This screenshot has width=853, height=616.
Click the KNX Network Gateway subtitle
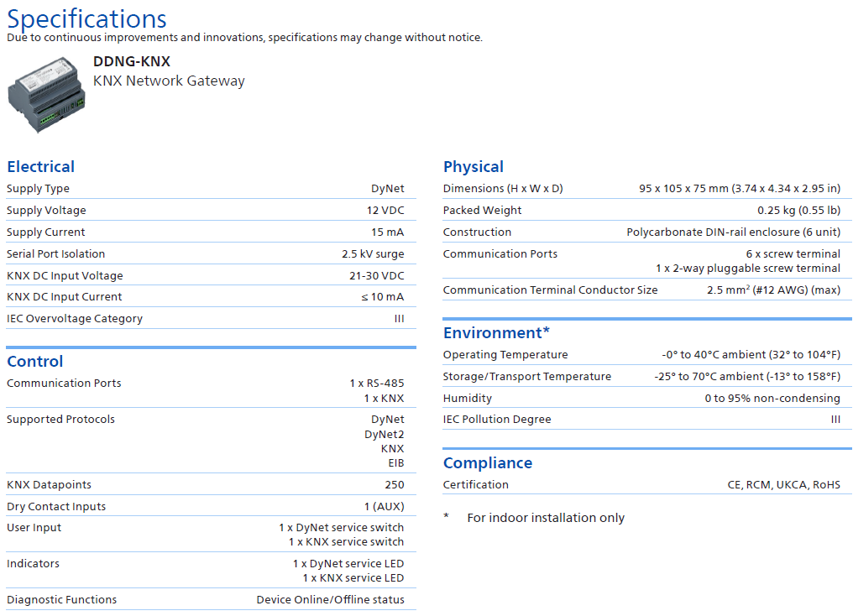click(169, 81)
